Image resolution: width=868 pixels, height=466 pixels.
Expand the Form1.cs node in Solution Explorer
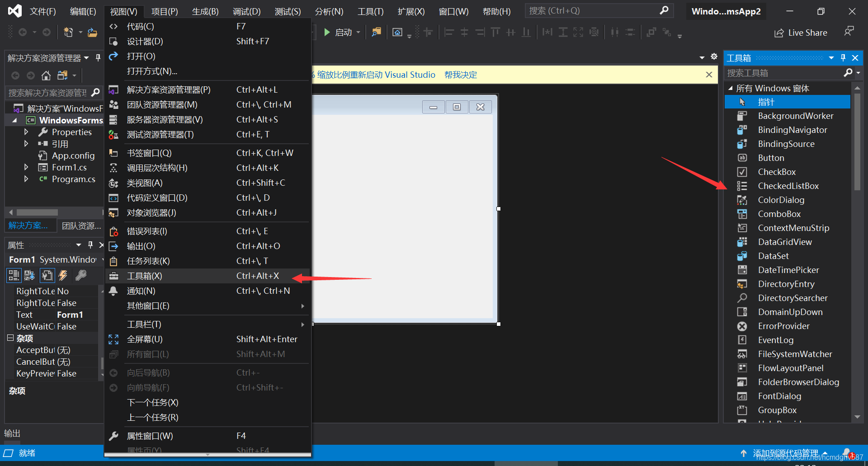(x=26, y=167)
